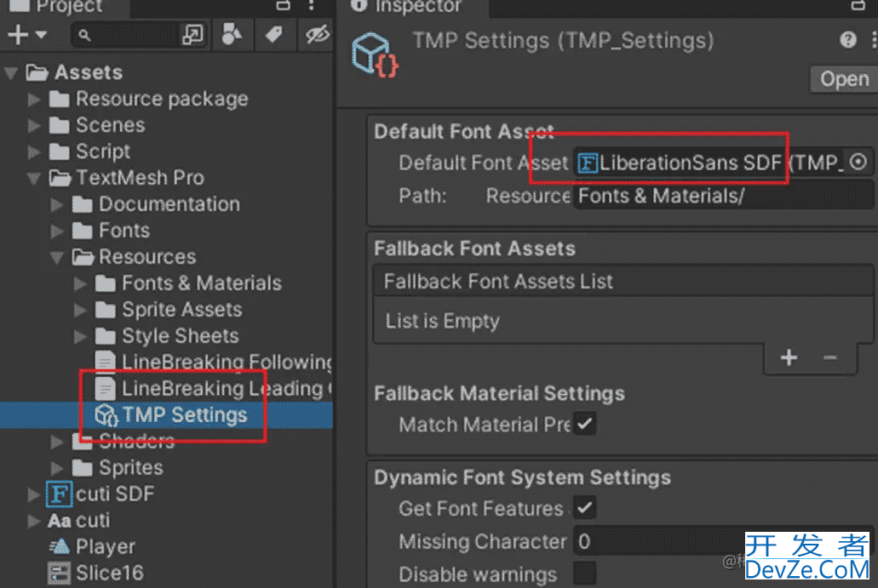Toggle Get Font Features checkbox

(584, 508)
